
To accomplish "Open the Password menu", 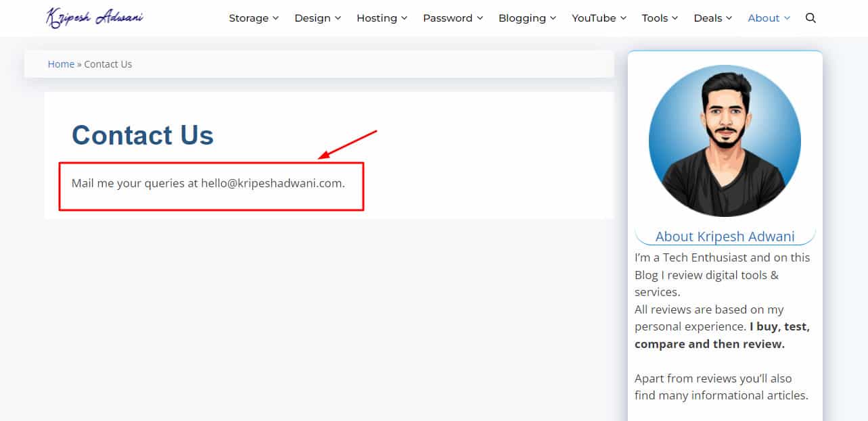I will pyautogui.click(x=453, y=18).
